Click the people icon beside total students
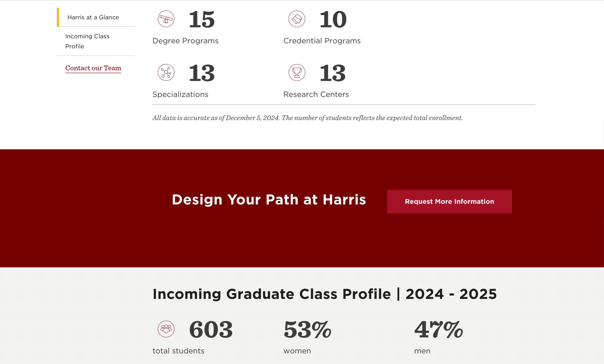 (x=166, y=329)
